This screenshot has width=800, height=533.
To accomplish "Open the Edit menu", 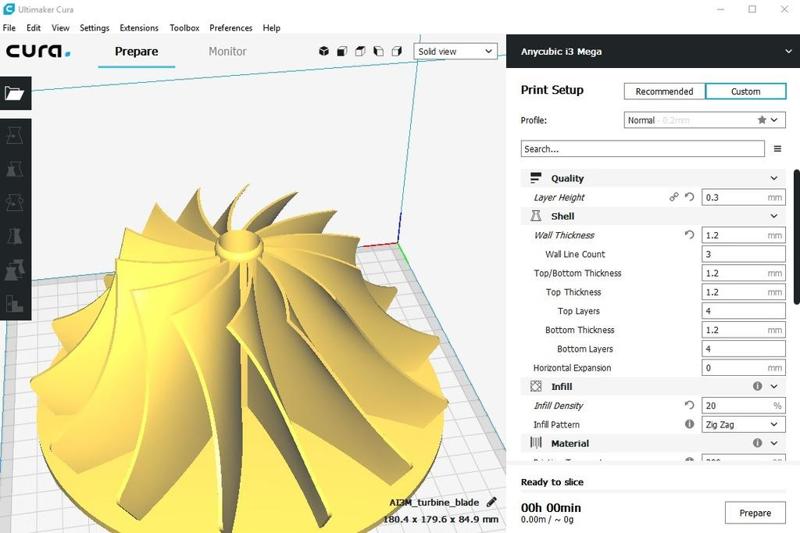I will (x=33, y=28).
